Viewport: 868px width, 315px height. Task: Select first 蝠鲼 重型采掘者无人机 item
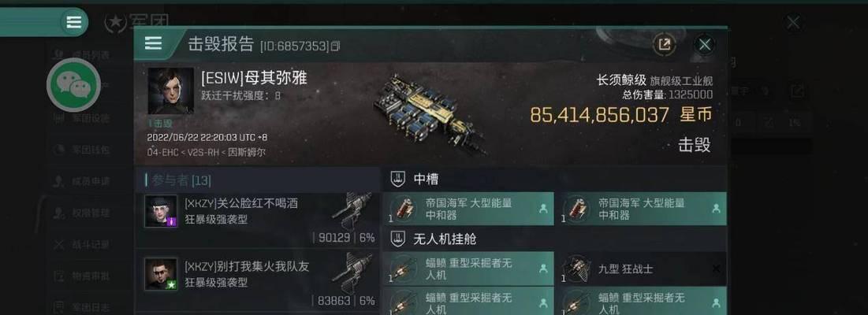tap(469, 269)
